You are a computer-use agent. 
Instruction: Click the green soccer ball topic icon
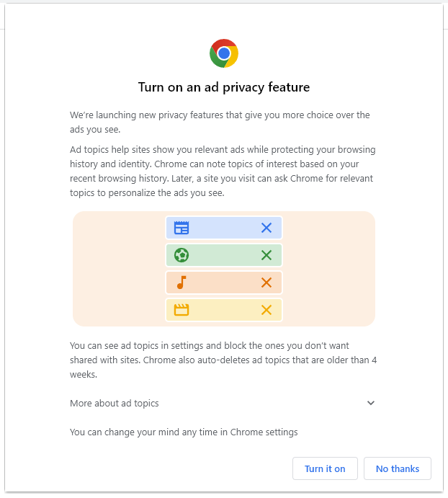pyautogui.click(x=182, y=255)
